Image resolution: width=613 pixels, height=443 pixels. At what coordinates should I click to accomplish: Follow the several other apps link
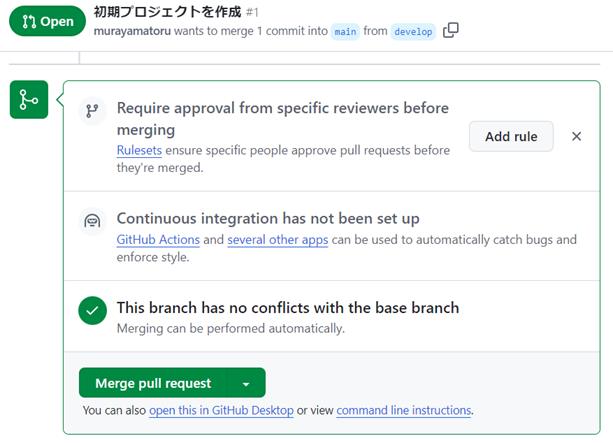[278, 240]
